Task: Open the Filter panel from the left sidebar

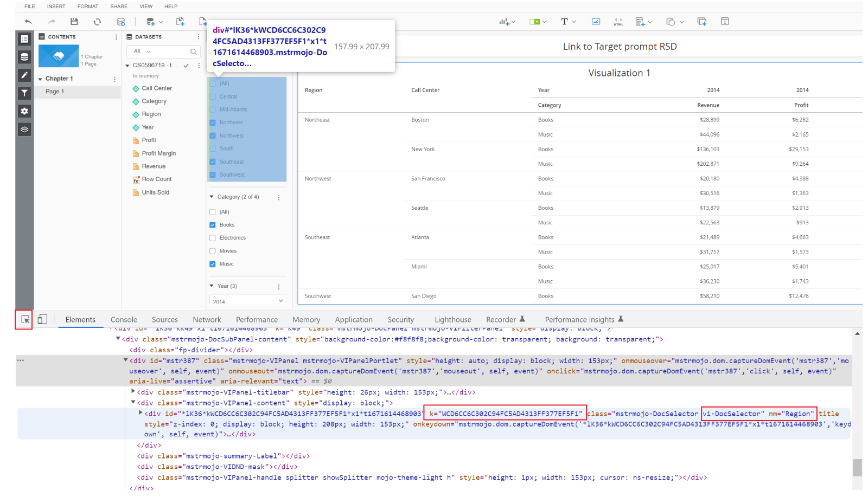Action: tap(24, 93)
